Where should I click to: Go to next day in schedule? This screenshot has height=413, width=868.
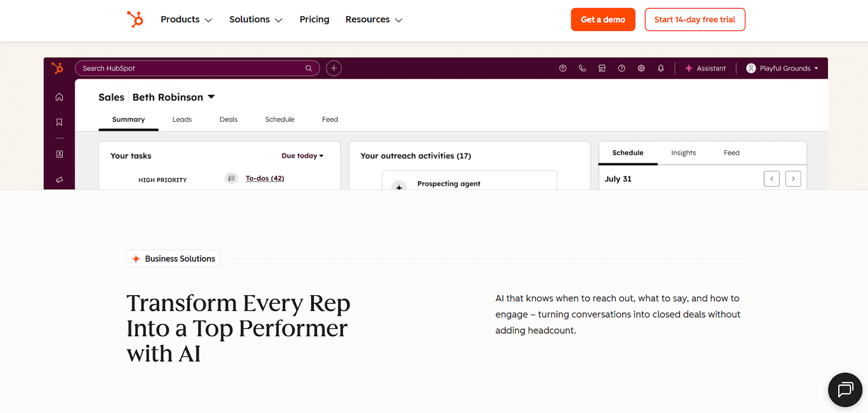coord(793,179)
